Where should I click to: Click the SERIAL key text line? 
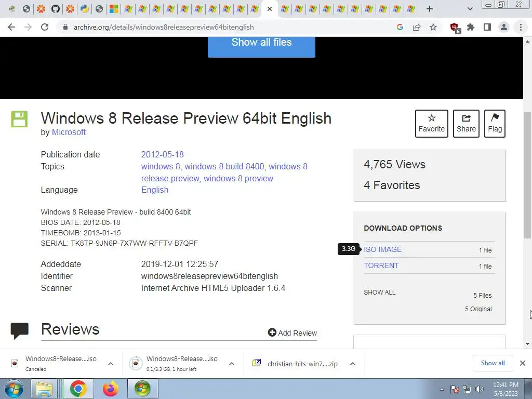pos(119,243)
